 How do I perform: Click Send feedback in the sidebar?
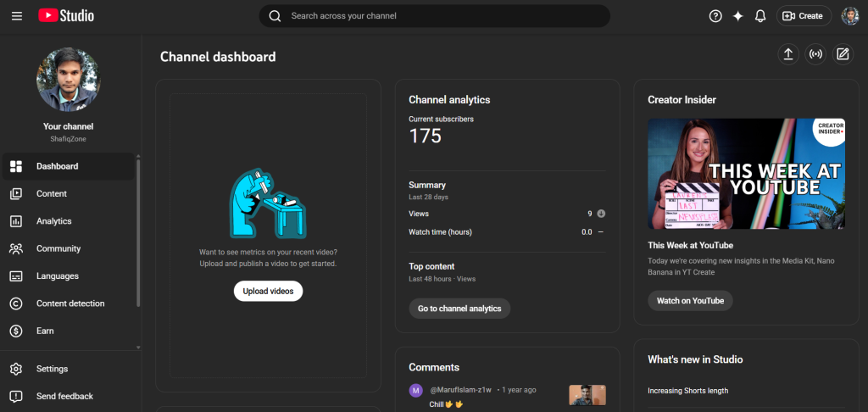click(69, 396)
